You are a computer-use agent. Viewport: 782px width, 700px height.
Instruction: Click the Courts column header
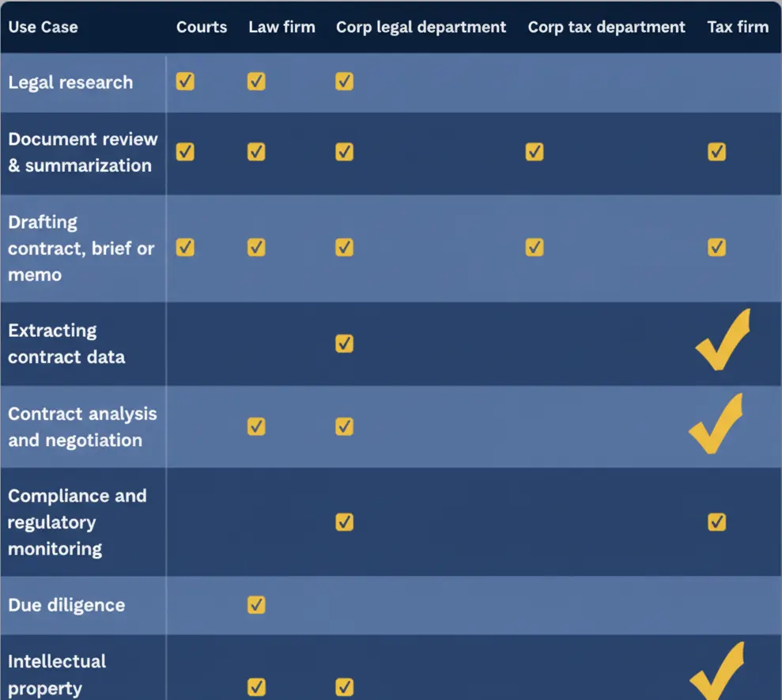(202, 27)
